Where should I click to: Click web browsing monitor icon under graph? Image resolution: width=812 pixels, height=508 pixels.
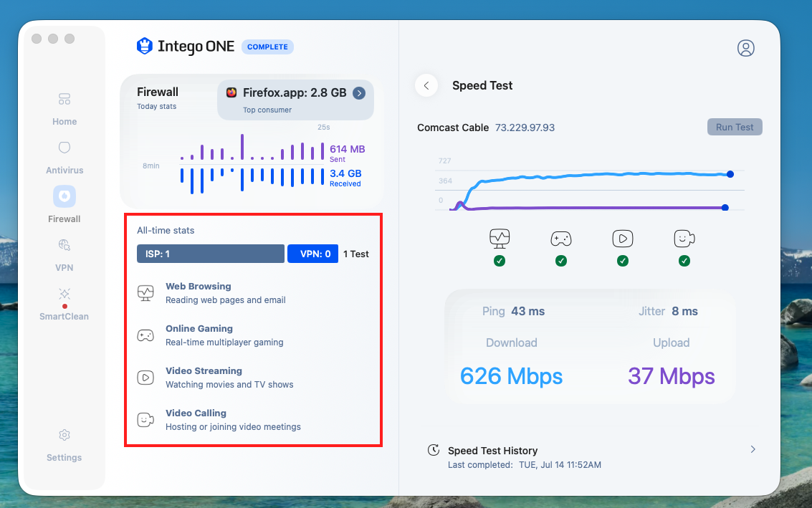500,239
